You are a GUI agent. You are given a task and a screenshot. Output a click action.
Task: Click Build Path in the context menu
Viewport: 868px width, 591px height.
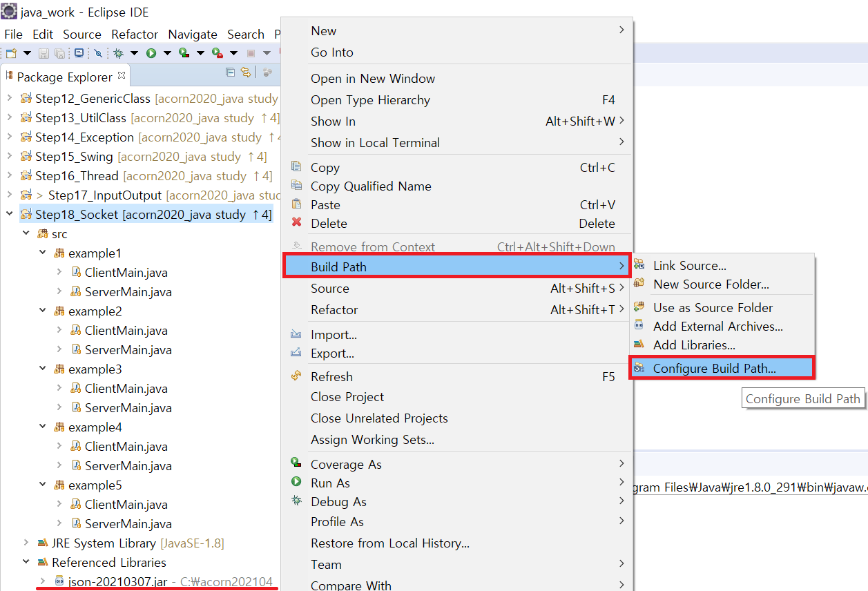[456, 267]
